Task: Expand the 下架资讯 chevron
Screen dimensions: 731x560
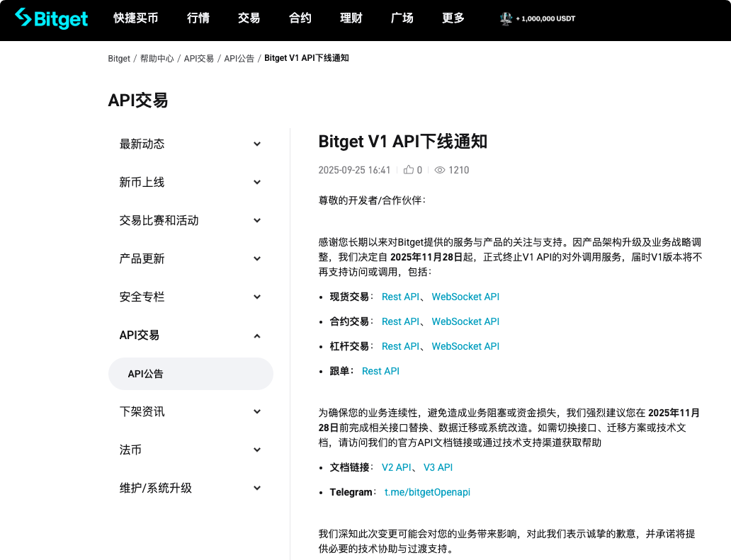Action: pos(257,412)
